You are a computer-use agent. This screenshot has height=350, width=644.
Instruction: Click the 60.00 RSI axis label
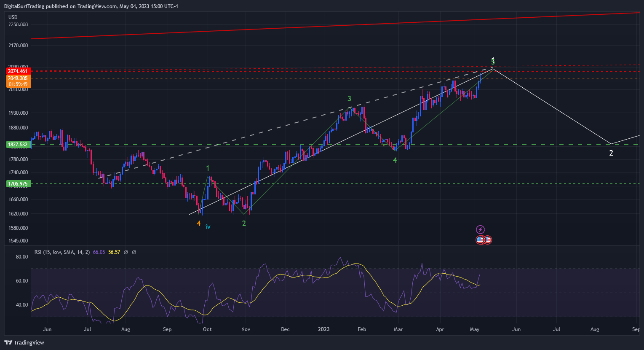[22, 281]
